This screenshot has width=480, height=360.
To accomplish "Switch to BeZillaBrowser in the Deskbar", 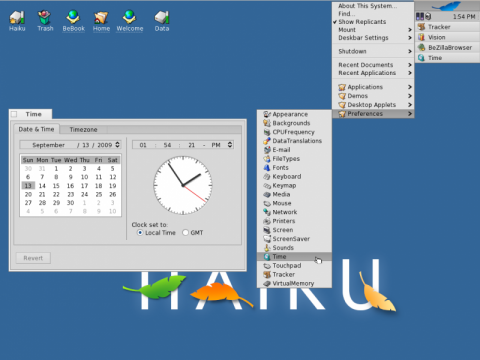I will [x=447, y=48].
